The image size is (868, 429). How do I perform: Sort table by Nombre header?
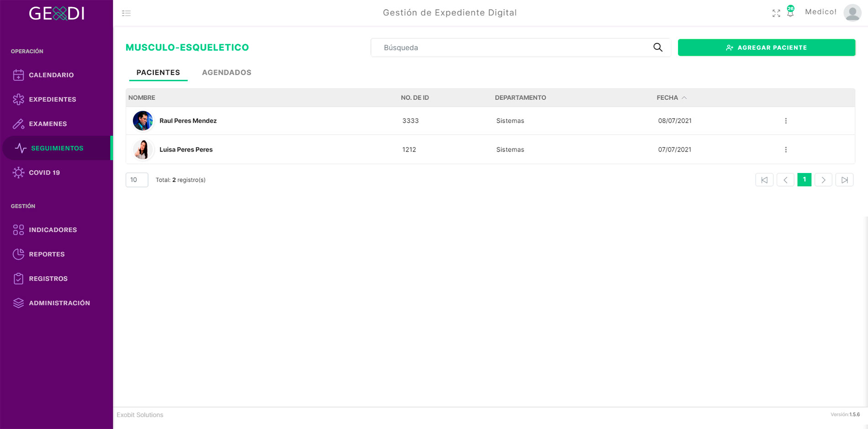pos(142,98)
